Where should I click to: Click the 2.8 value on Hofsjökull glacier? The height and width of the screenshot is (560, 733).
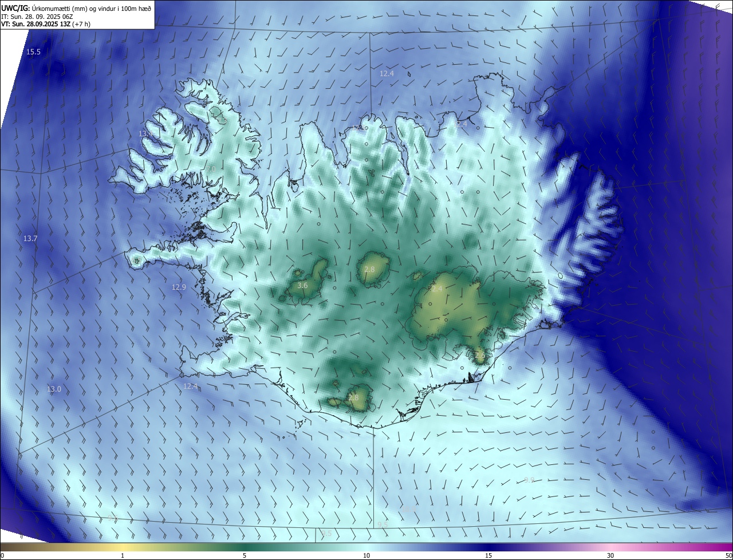369,270
